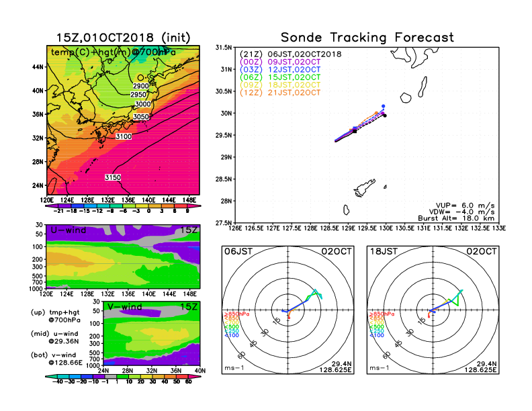The image size is (532, 411).
Task: Click the small circle marker on the temperature map
Action: pyautogui.click(x=141, y=78)
